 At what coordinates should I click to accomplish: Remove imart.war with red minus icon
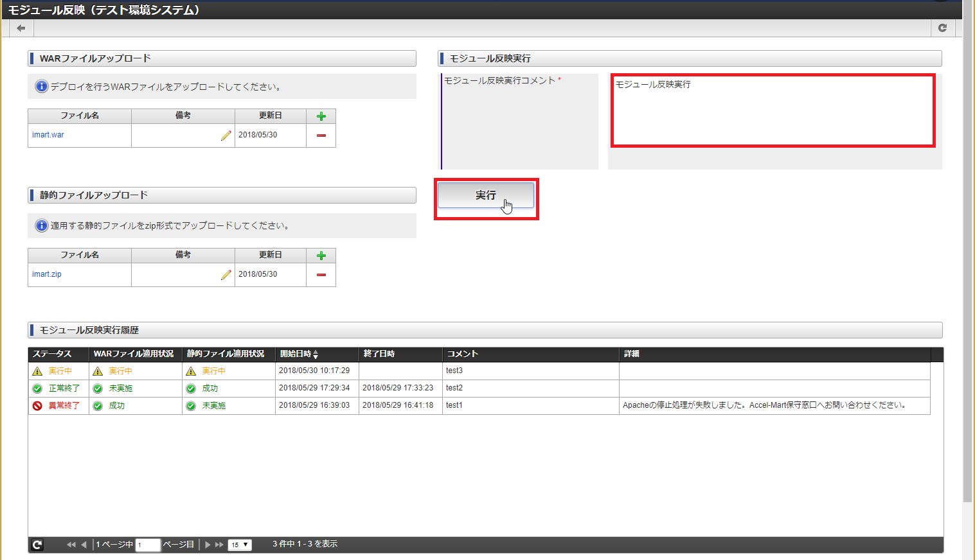click(321, 136)
